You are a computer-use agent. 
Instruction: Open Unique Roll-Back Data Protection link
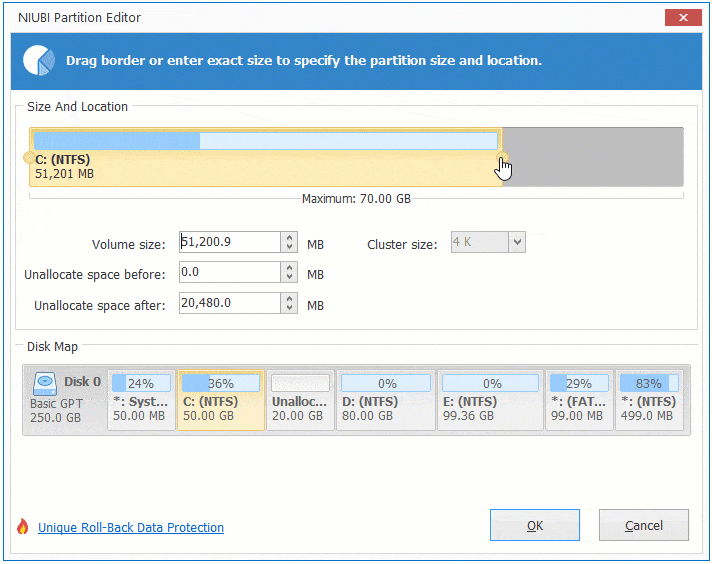click(131, 527)
